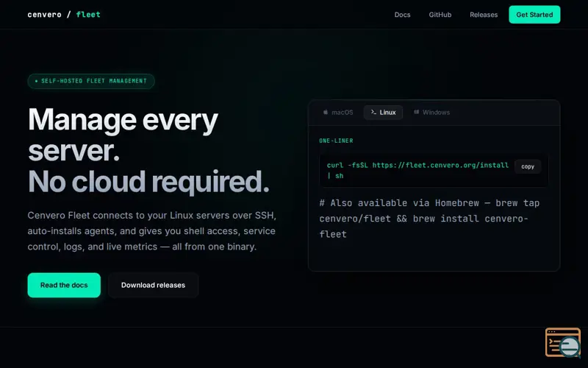Copy the curl install command
Image resolution: width=588 pixels, height=368 pixels.
(x=528, y=166)
